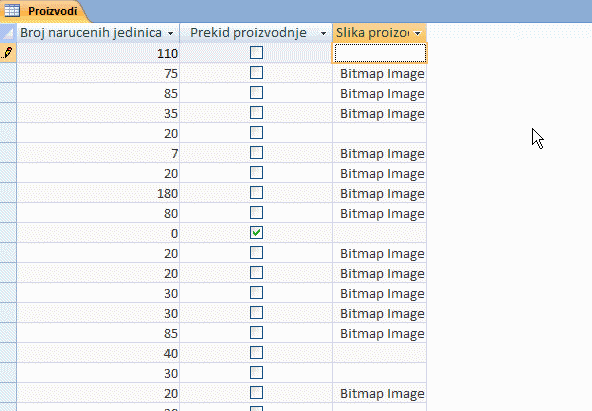Toggle the checkbox in the row with 180
592x411 pixels.
coord(256,193)
